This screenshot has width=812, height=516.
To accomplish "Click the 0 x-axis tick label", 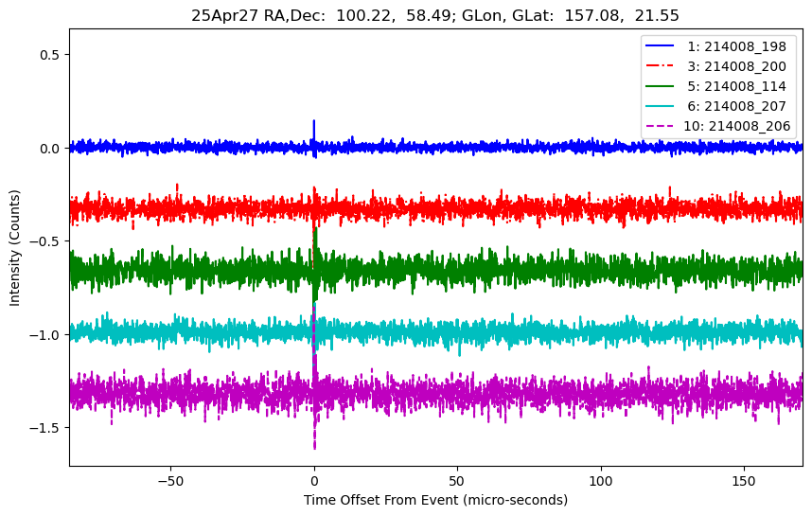I will pos(314,481).
